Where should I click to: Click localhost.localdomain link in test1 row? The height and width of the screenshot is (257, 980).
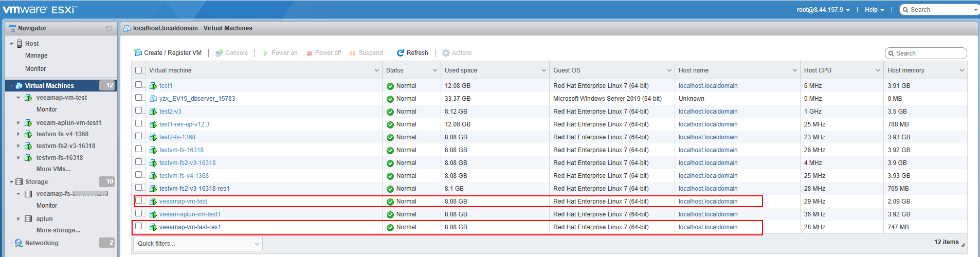click(x=708, y=86)
